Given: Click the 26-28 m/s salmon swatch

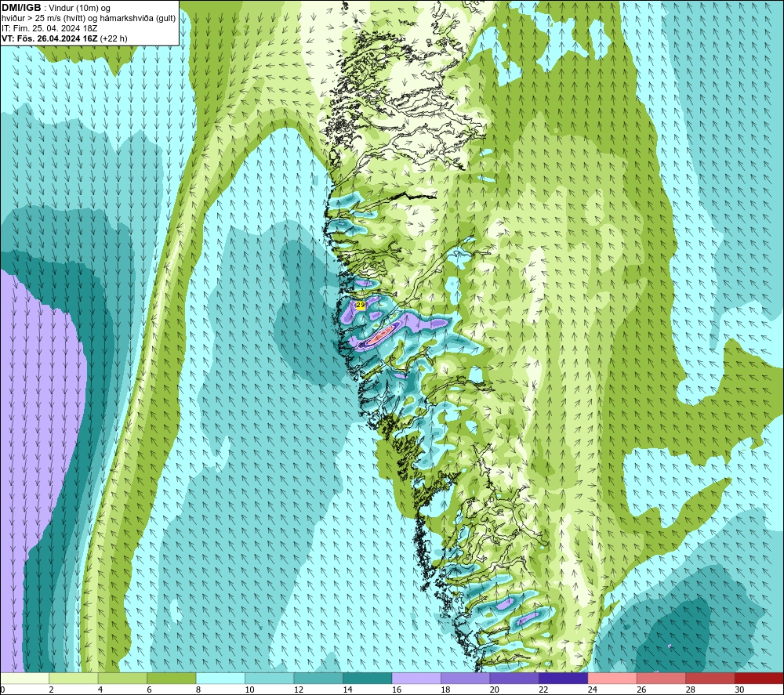Looking at the screenshot, I should (x=662, y=678).
